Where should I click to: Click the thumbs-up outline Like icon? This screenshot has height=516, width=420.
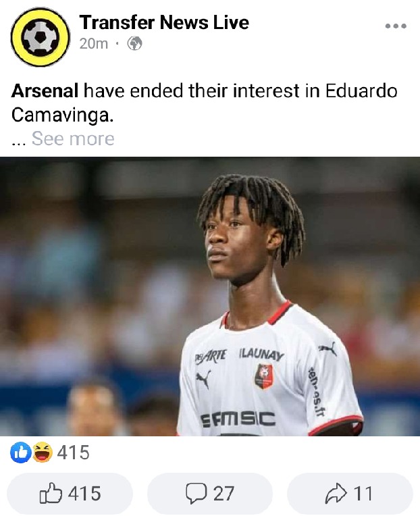(x=51, y=493)
